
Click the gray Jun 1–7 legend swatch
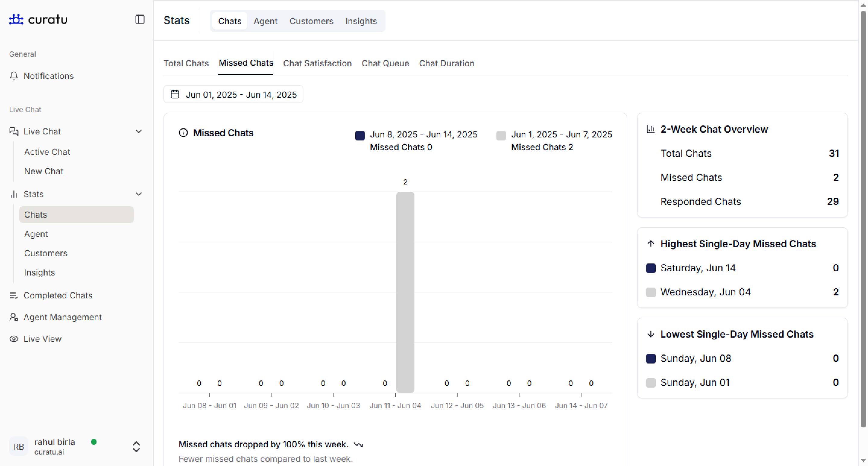pos(501,135)
